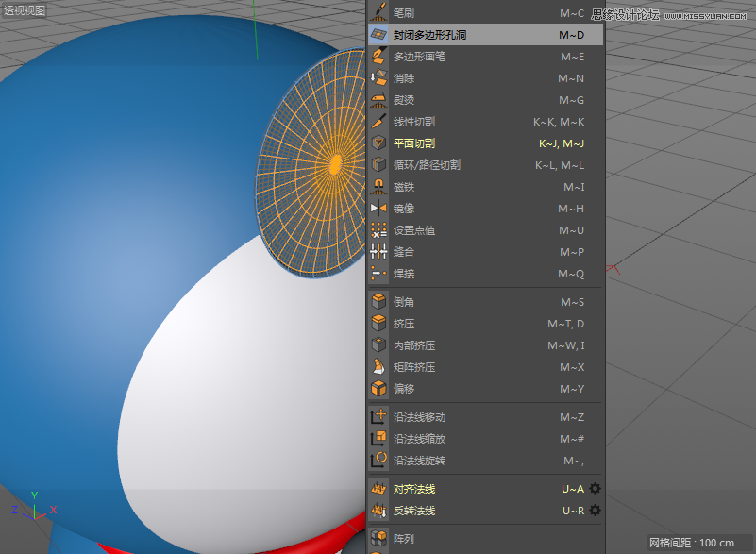This screenshot has height=554, width=756.
Task: Click the selected orange disc center point
Action: tap(334, 164)
